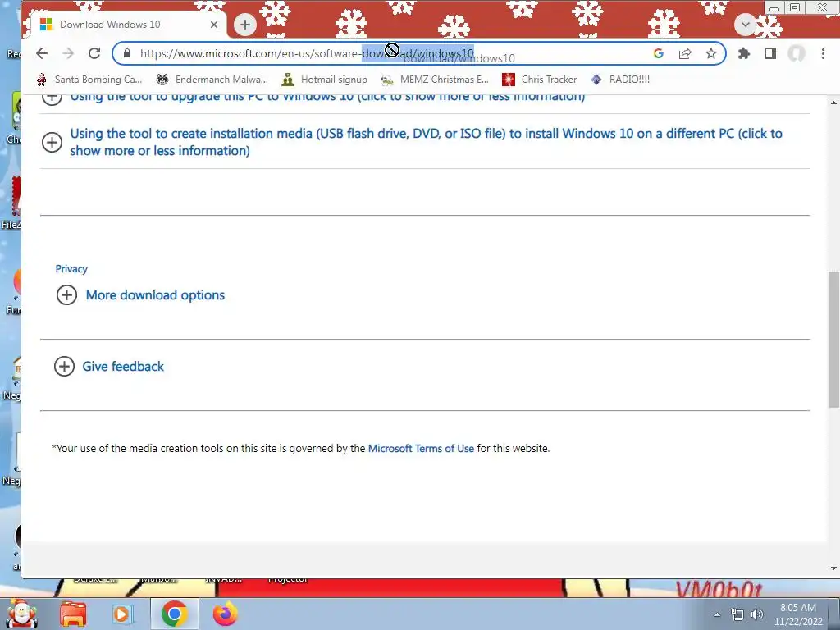This screenshot has height=630, width=840.
Task: Open a new tab
Action: tap(244, 24)
